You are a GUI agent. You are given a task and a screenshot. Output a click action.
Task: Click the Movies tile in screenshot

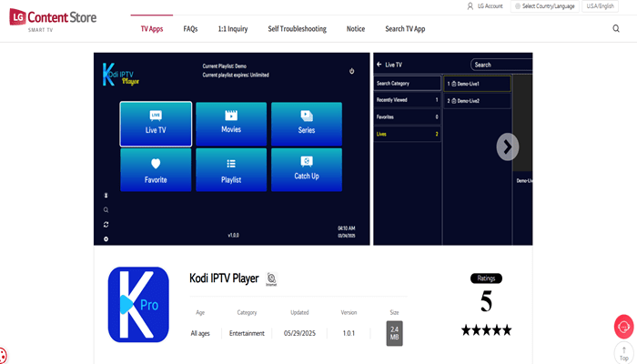tap(231, 124)
